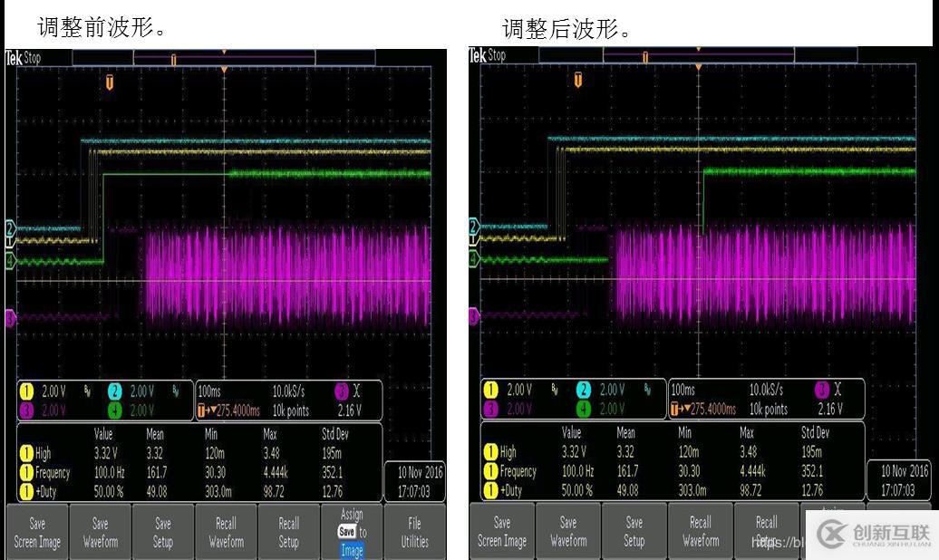The width and height of the screenshot is (939, 560).
Task: Click the 10 Nov 2016 date box on 调整后 scope
Action: click(899, 480)
